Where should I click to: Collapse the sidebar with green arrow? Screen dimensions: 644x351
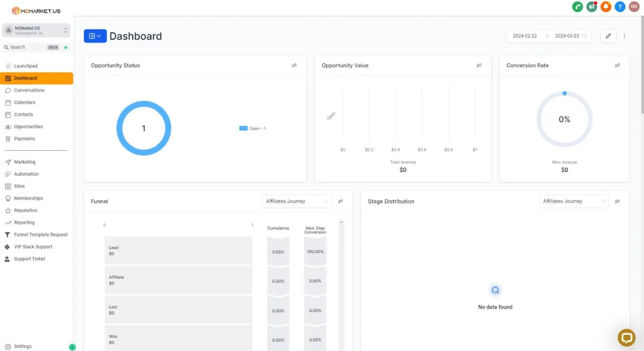pos(72,347)
